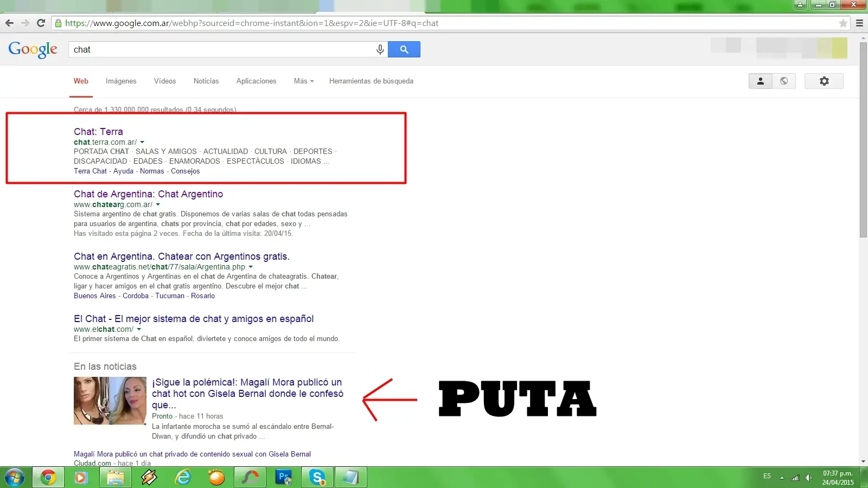Click the scrollbar down arrow
Image resolution: width=868 pixels, height=488 pixels.
[x=863, y=461]
